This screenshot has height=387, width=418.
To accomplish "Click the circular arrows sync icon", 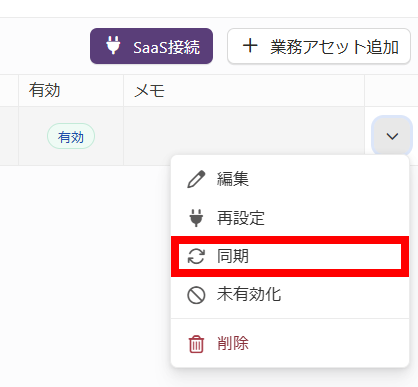I will pyautogui.click(x=196, y=256).
